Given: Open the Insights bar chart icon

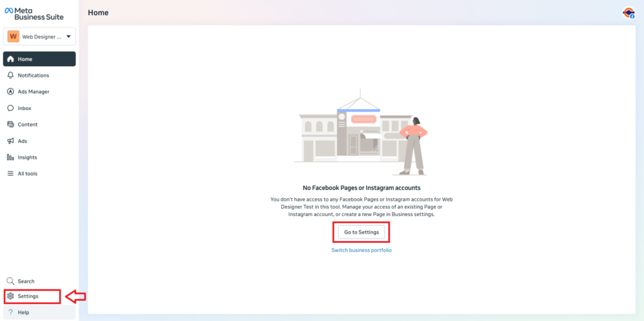Looking at the screenshot, I should point(11,157).
